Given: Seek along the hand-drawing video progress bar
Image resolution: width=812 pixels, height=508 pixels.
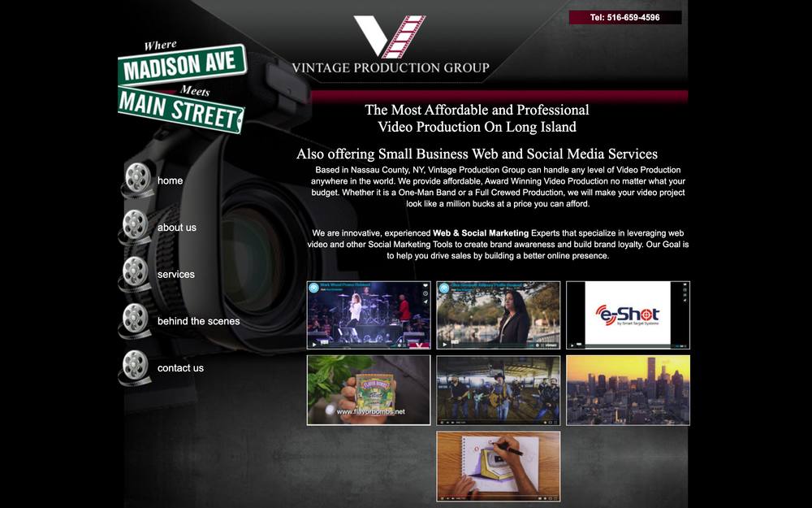Looking at the screenshot, I should pos(499,495).
